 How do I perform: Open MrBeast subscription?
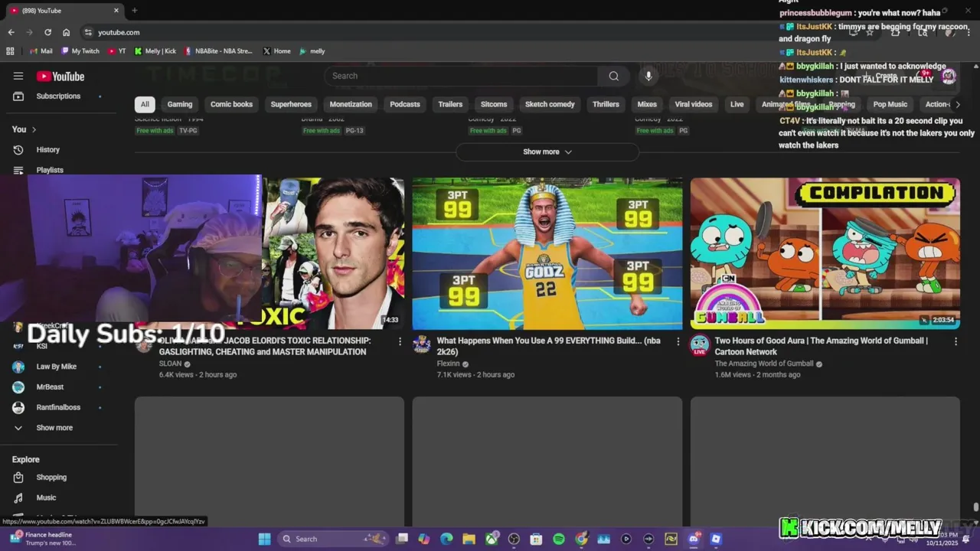(58, 387)
